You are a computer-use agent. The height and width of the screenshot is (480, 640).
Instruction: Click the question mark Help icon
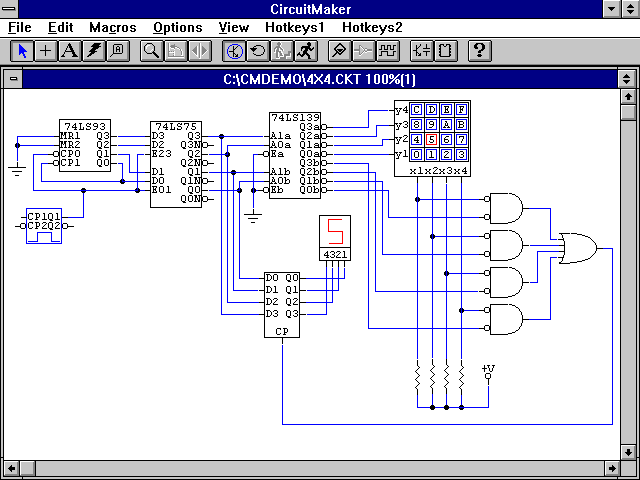click(x=479, y=49)
